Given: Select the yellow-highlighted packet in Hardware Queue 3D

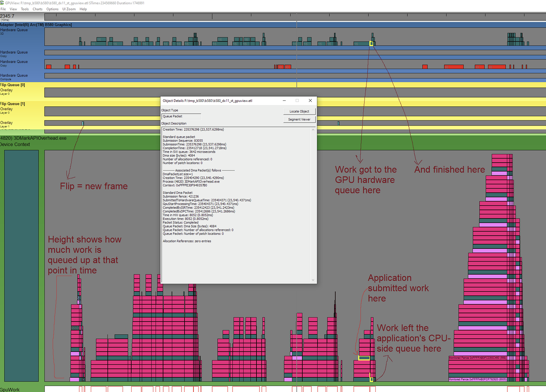Looking at the screenshot, I should coord(371,43).
